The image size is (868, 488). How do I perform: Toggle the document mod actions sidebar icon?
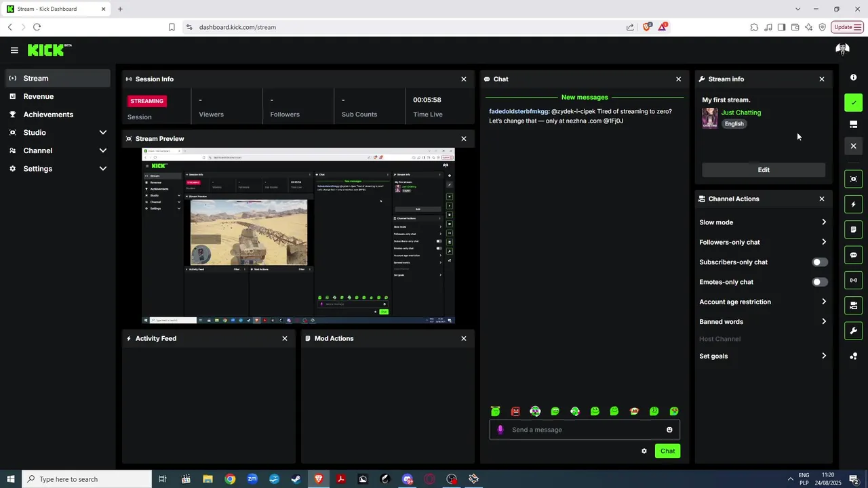[854, 230]
